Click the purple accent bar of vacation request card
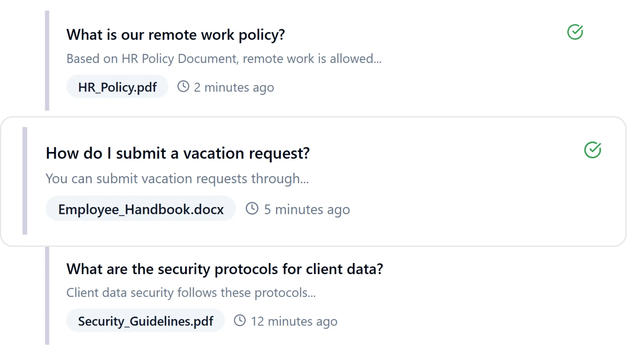This screenshot has width=627, height=364. [25, 181]
